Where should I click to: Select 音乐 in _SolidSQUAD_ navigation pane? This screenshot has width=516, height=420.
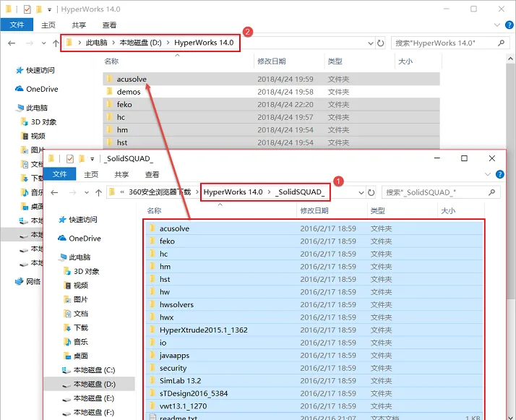tap(76, 342)
